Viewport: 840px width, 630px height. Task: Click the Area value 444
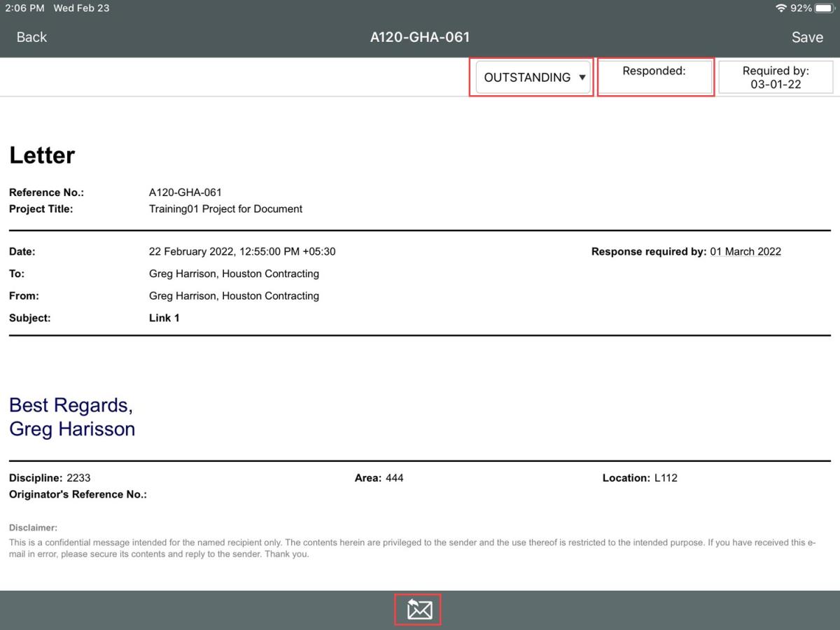(x=394, y=478)
